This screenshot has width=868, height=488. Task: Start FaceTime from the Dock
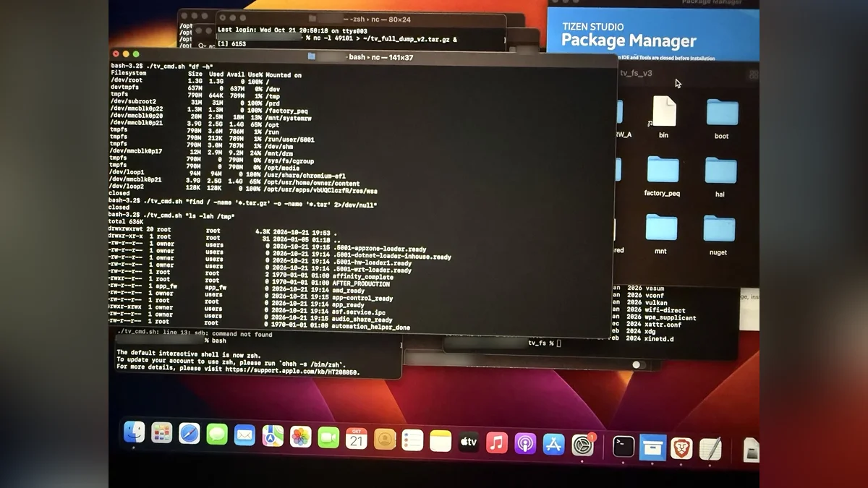point(328,437)
